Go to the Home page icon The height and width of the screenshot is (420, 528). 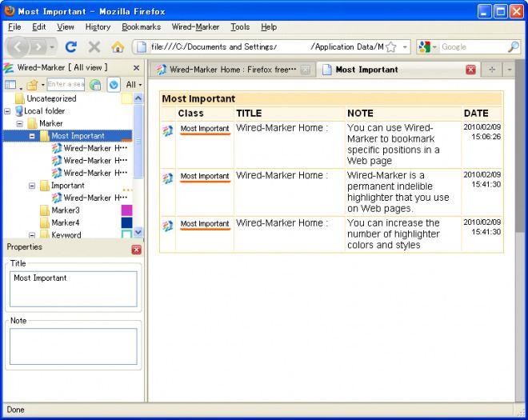coord(118,47)
